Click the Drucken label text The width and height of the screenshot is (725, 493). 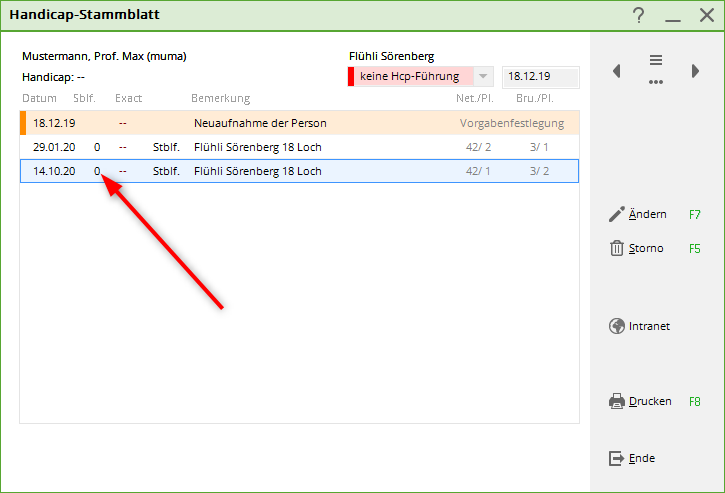[650, 401]
